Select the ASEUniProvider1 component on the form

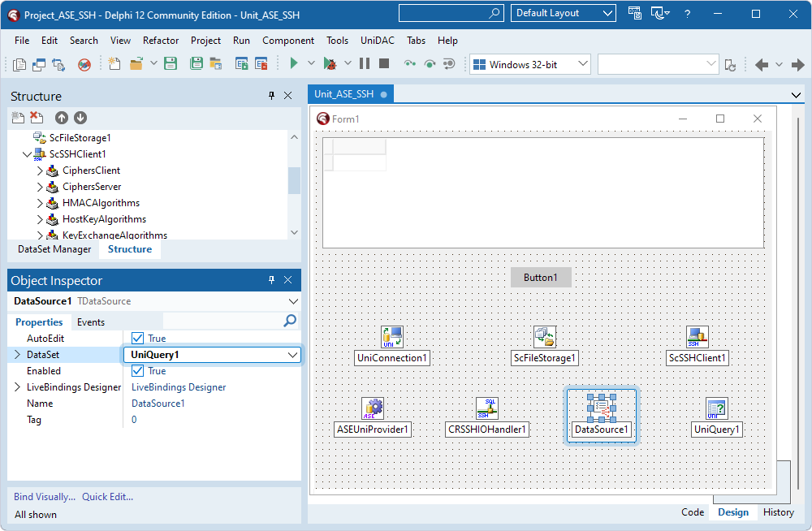point(372,408)
